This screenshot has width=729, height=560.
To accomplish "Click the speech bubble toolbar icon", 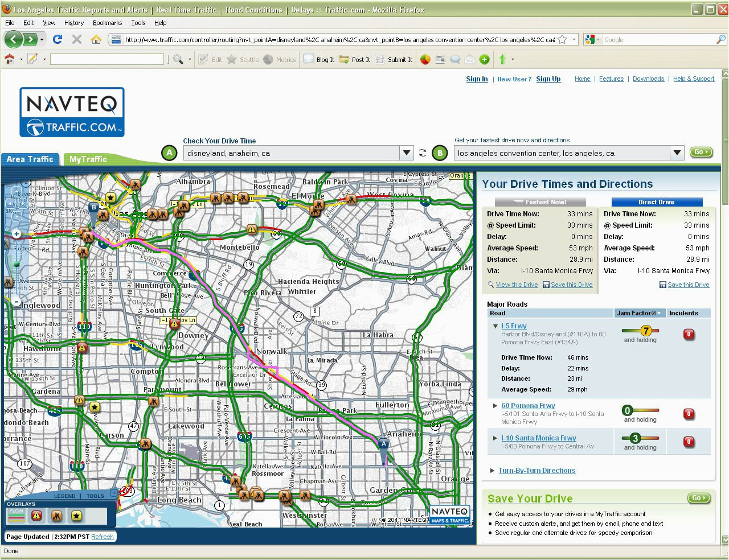I will 454,59.
